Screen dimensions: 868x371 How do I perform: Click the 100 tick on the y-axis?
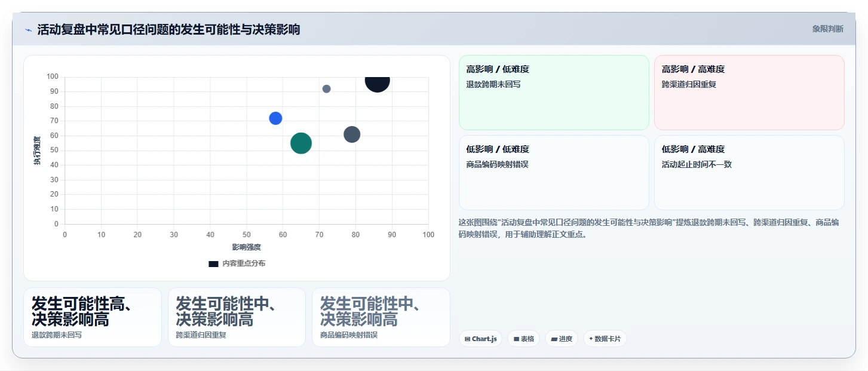pos(53,76)
